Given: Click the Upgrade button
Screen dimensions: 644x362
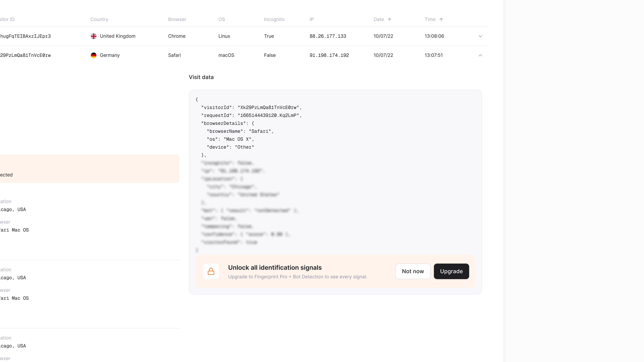Looking at the screenshot, I should 451,271.
